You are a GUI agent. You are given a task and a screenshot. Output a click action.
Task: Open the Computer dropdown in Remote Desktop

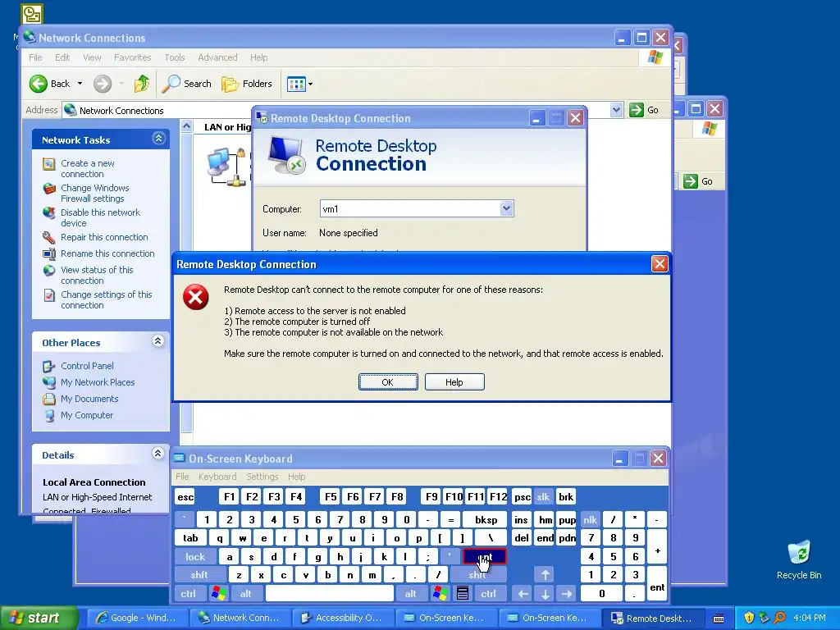click(506, 208)
